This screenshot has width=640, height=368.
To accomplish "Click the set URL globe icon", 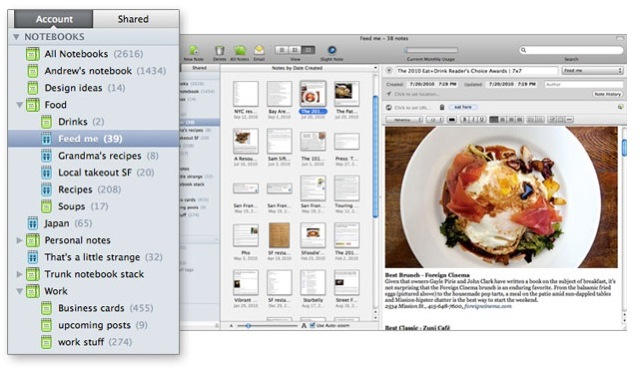I will coord(389,107).
